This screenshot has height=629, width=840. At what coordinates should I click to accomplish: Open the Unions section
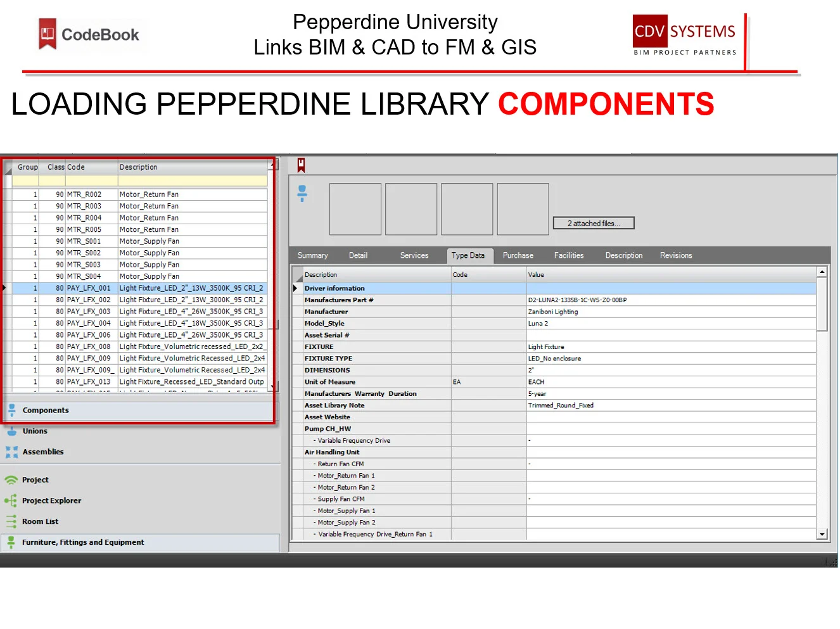click(35, 431)
